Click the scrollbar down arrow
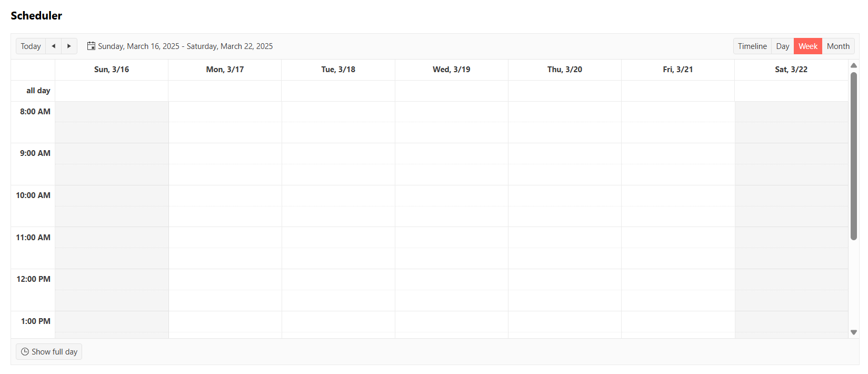Viewport: 868px width, 374px height. (x=854, y=332)
